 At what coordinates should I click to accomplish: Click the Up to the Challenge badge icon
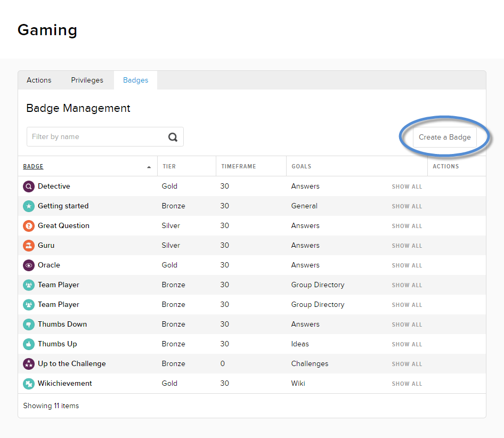[29, 364]
